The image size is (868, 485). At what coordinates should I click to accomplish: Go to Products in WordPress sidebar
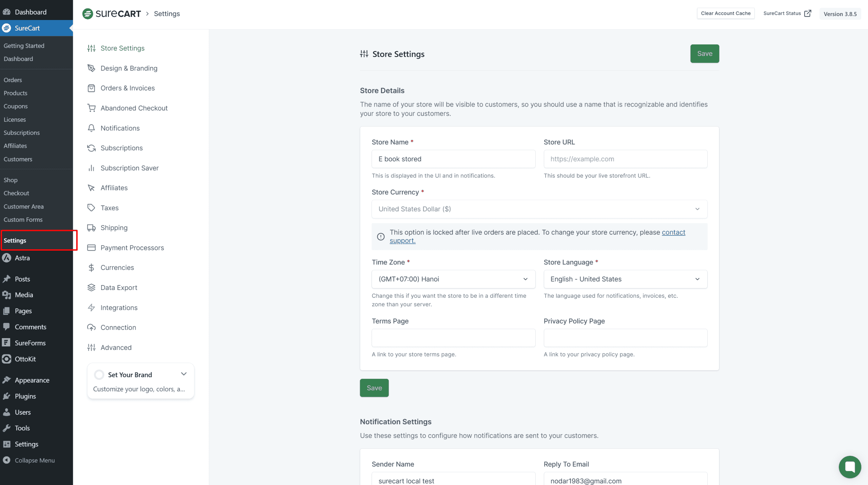pyautogui.click(x=16, y=93)
